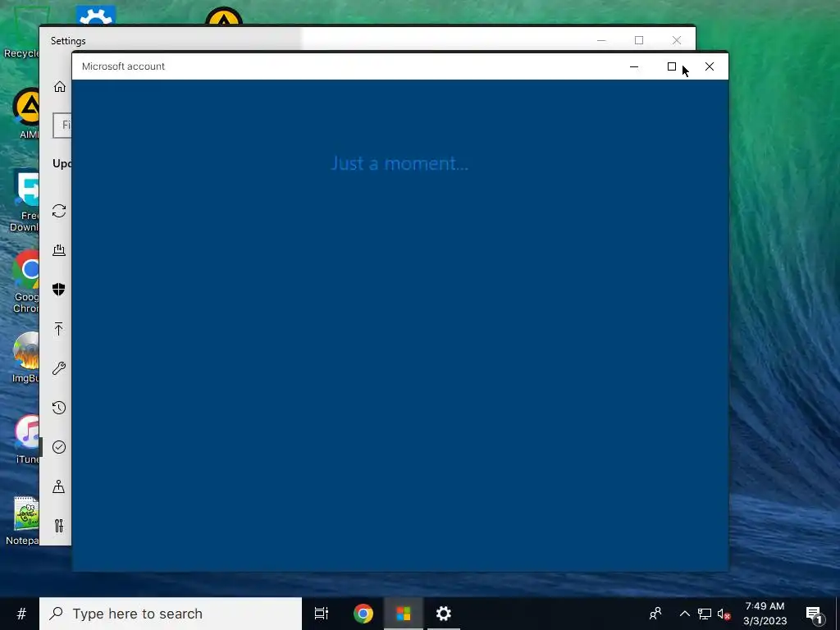The height and width of the screenshot is (630, 840).
Task: Show hidden system tray icons
Action: pyautogui.click(x=685, y=614)
